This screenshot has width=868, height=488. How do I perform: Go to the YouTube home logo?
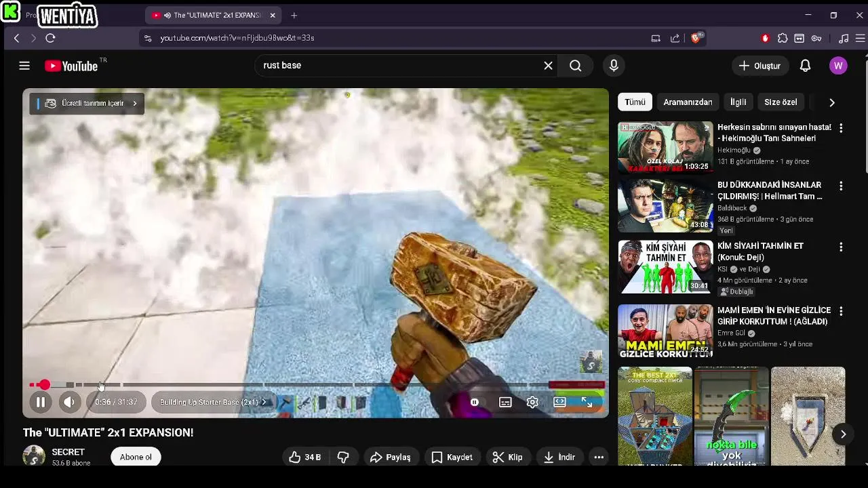coord(71,66)
